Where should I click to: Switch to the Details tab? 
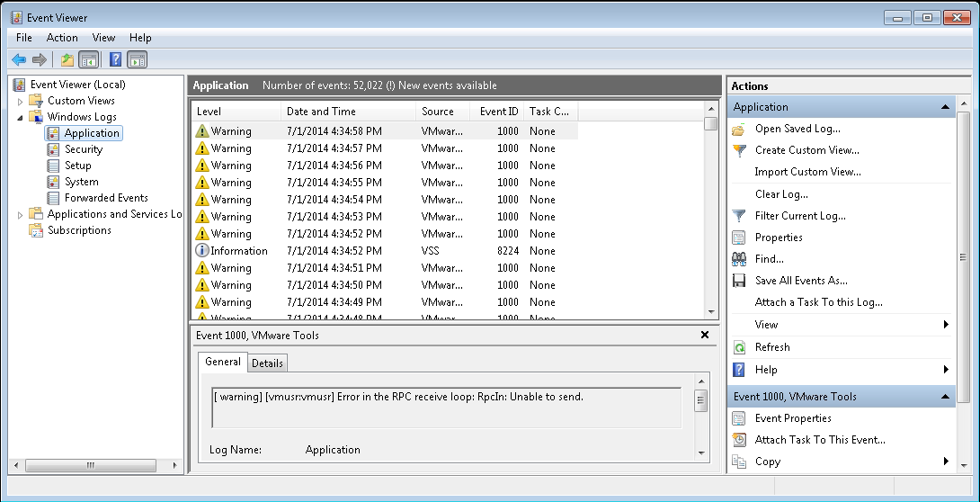(x=267, y=363)
